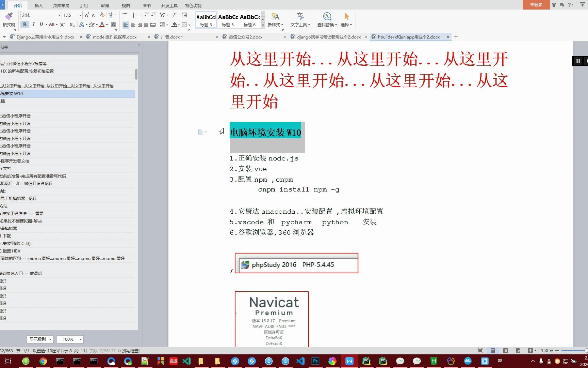
Task: Toggle 拼写检查 spell check in status bar
Action: coord(128,351)
